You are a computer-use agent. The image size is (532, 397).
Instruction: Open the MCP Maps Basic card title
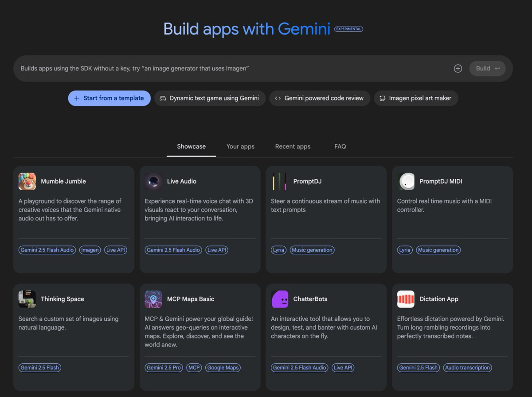coord(191,299)
